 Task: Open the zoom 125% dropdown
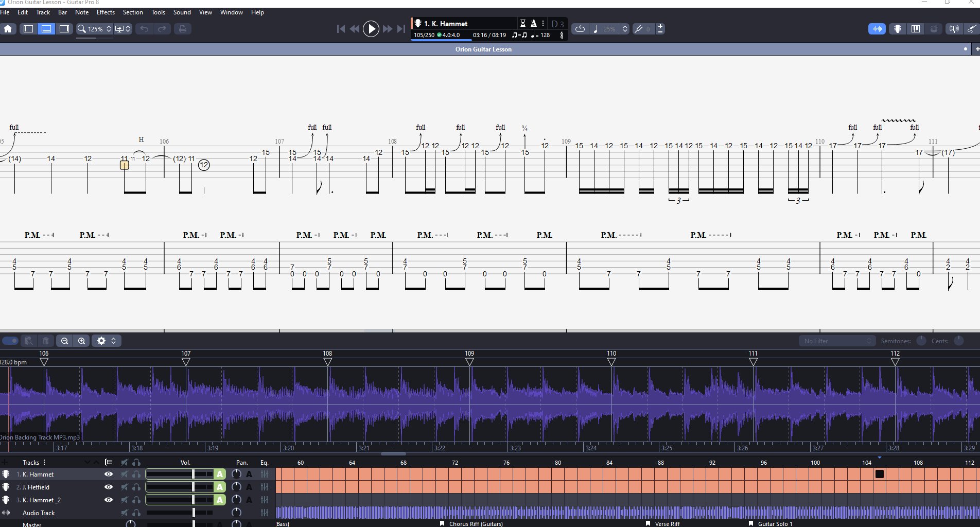(x=94, y=29)
